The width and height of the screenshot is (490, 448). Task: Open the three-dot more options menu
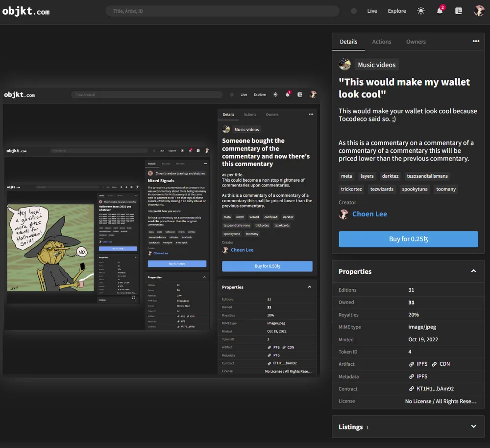click(x=476, y=41)
